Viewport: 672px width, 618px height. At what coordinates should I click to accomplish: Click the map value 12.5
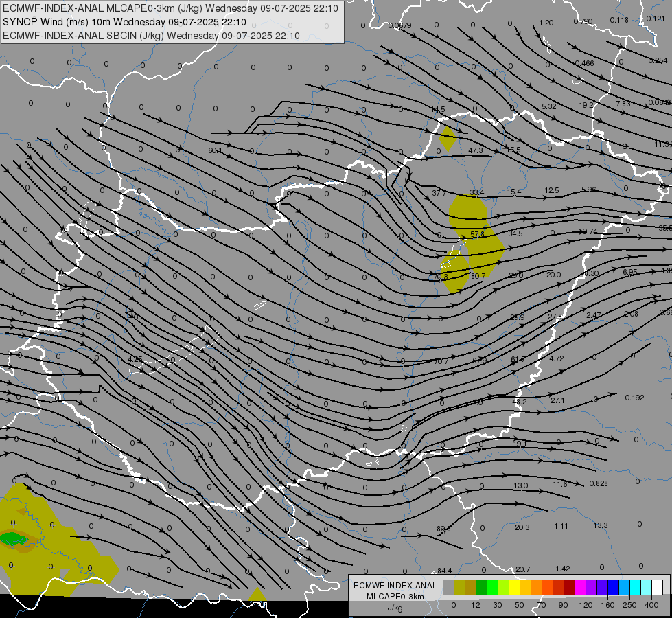552,190
